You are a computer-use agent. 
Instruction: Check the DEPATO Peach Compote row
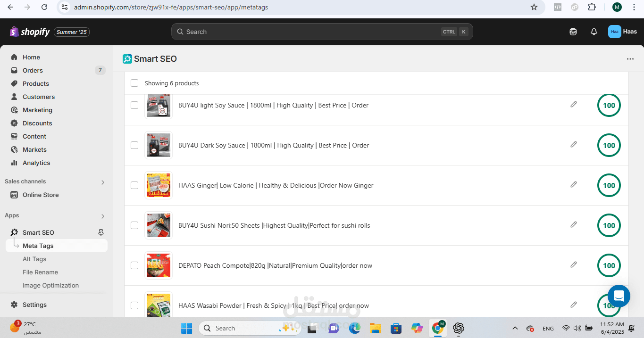[x=134, y=265]
